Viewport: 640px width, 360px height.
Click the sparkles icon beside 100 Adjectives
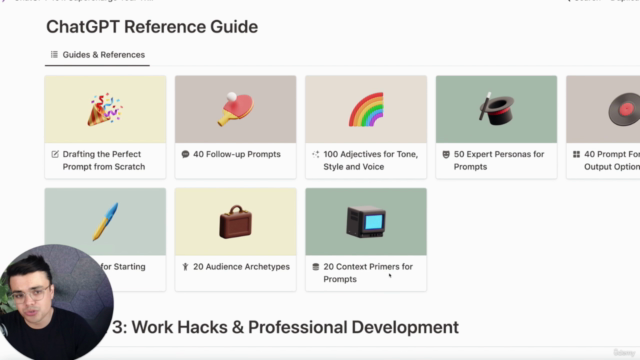316,154
